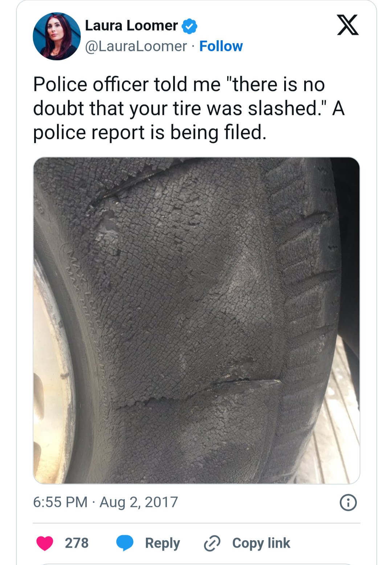Click the chain link icon
The width and height of the screenshot is (392, 565).
pos(212,543)
